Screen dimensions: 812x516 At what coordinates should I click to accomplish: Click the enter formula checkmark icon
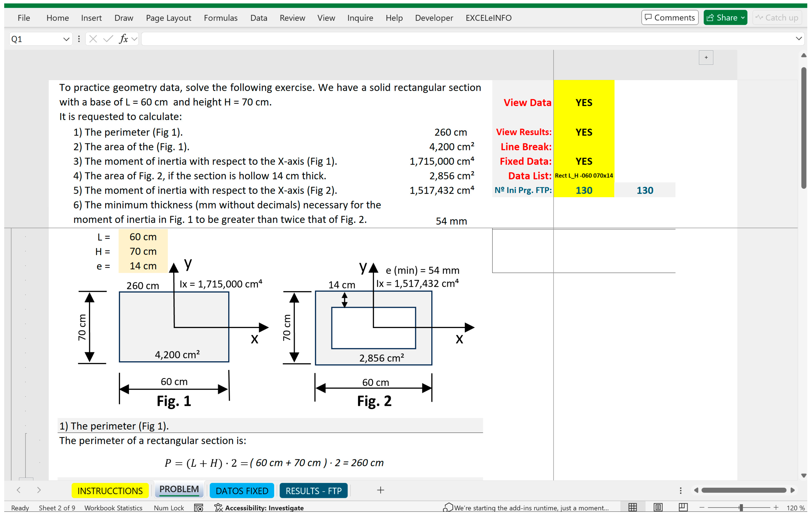coord(108,39)
